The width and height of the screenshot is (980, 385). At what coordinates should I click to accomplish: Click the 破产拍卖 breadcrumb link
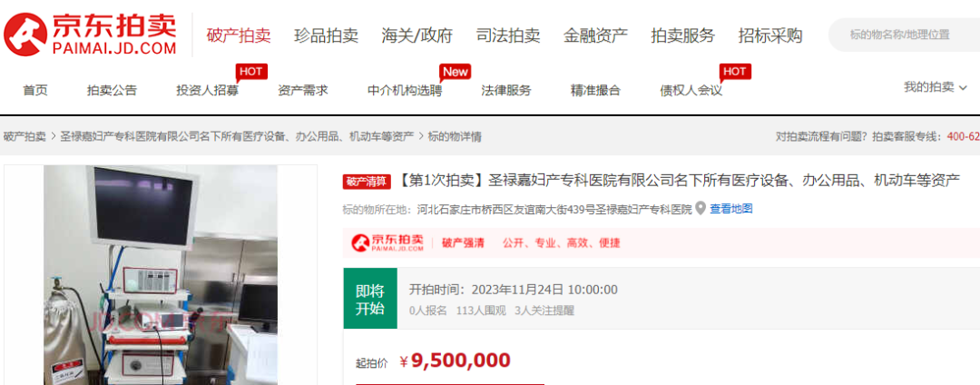24,136
